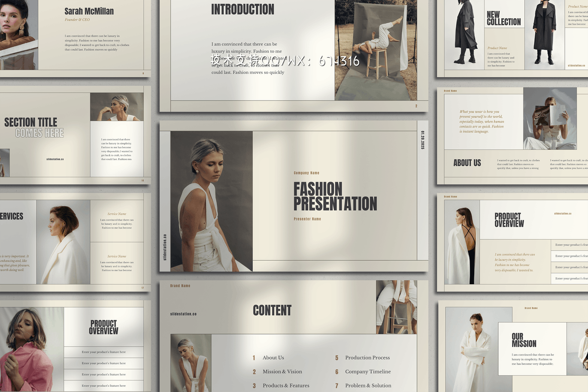Open the Our Mission slide
Viewport: 588px width, 392px height.
513,346
